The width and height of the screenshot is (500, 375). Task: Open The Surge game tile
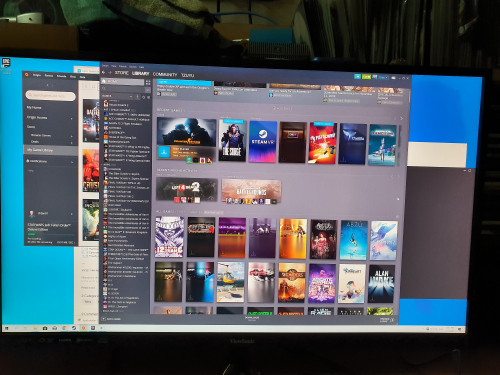pyautogui.click(x=232, y=140)
